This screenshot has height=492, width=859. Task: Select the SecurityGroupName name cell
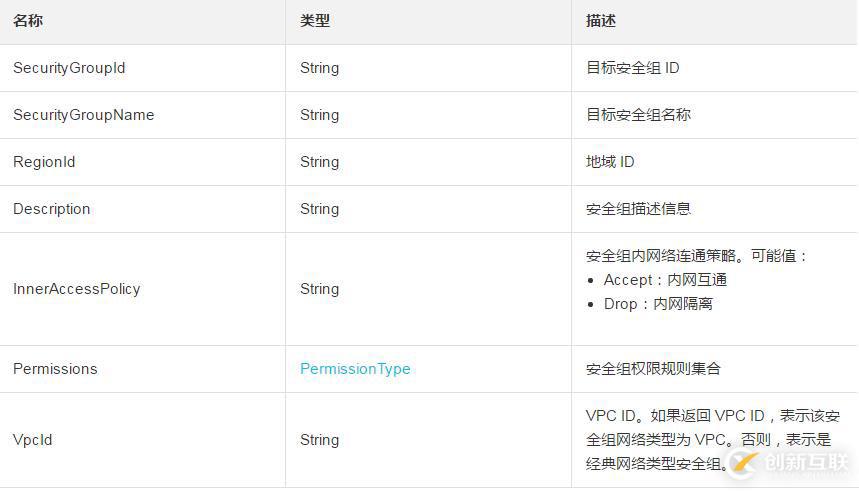coord(83,115)
